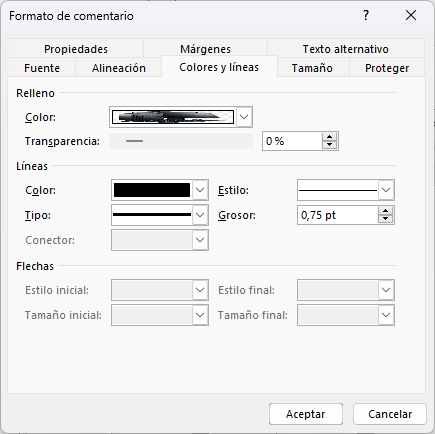Decrease Grosor with the down spinner arrow
Image resolution: width=435 pixels, height=434 pixels.
(385, 219)
